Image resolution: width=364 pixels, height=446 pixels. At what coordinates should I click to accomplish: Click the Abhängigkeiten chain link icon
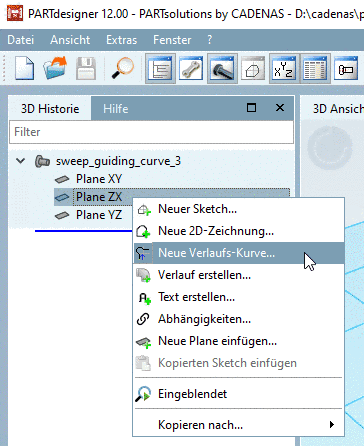click(x=143, y=319)
